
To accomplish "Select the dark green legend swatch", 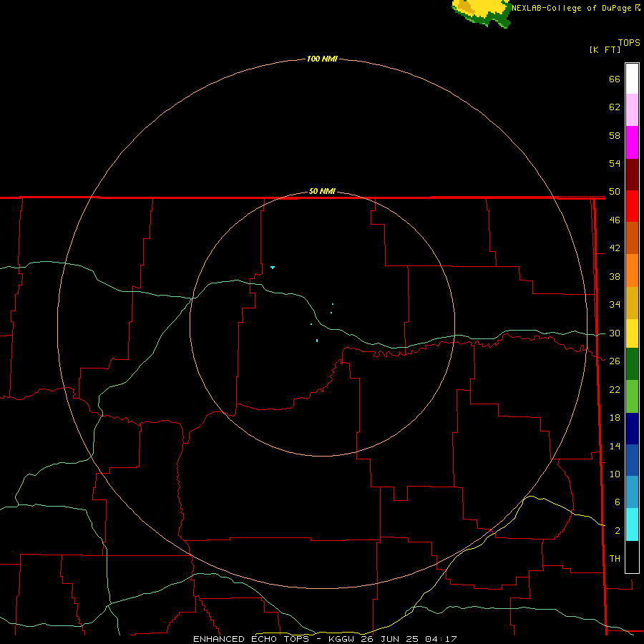I will [632, 364].
